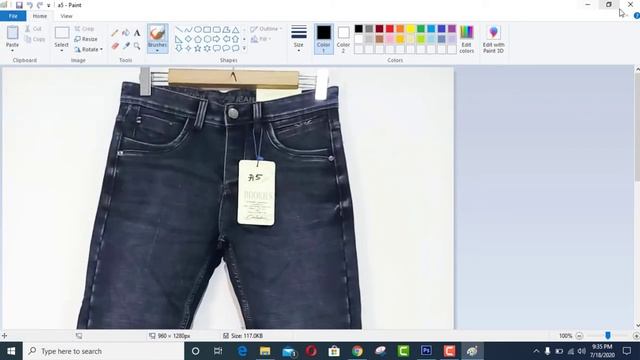Activate Color 1 foreground selector

pyautogui.click(x=324, y=39)
